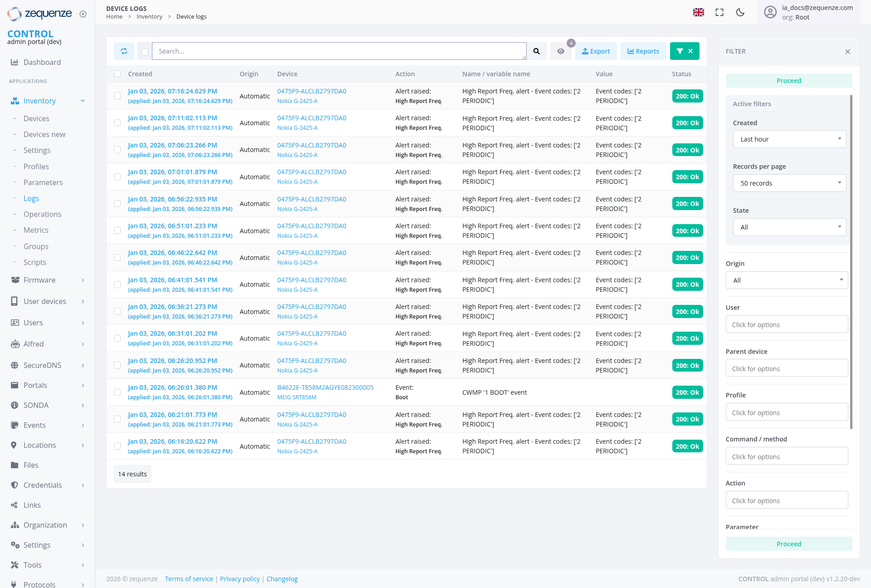Tick the checkbox beside the search field
The width and height of the screenshot is (871, 588).
(145, 52)
